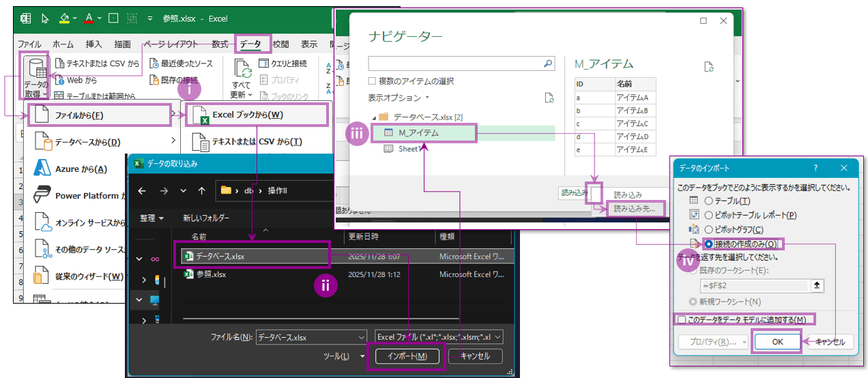The height and width of the screenshot is (378, 868).
Task: Open the データの取得 (Get Data) button
Action: (x=34, y=78)
